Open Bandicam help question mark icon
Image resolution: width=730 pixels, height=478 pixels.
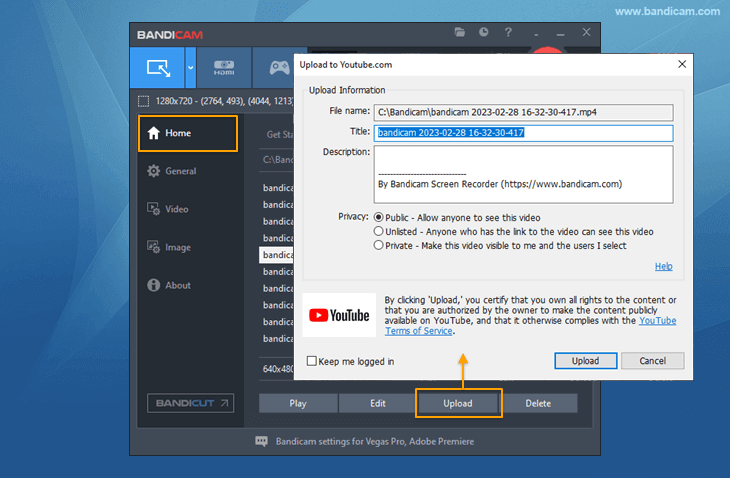click(508, 32)
